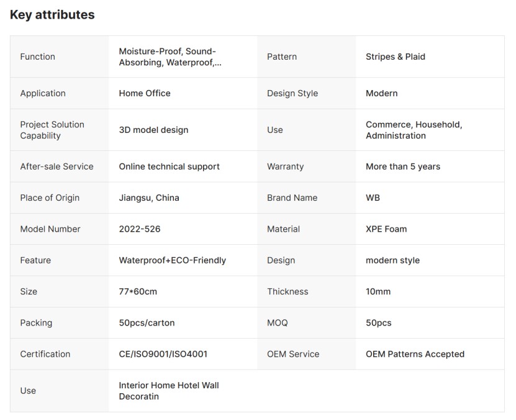
Task: Click the "Project Solution Capability" label
Action: pos(52,130)
